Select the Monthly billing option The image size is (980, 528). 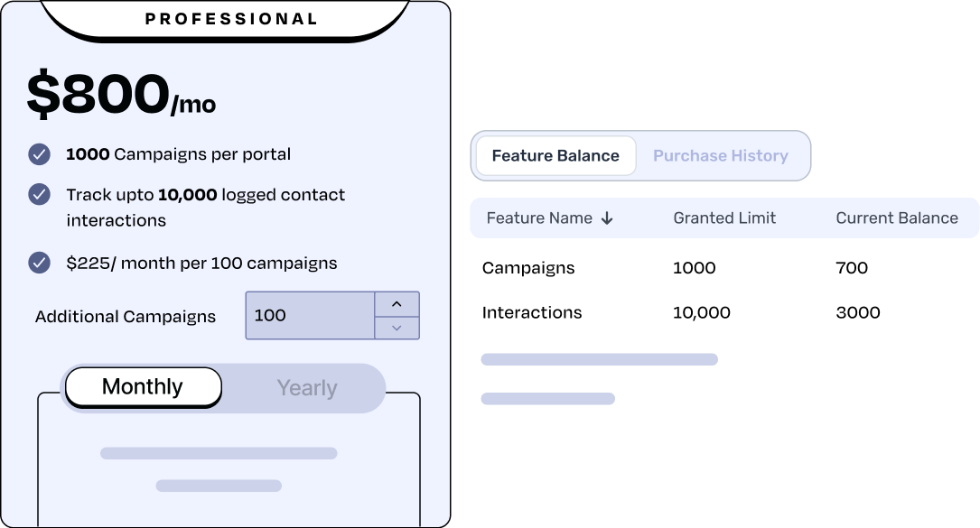click(142, 387)
